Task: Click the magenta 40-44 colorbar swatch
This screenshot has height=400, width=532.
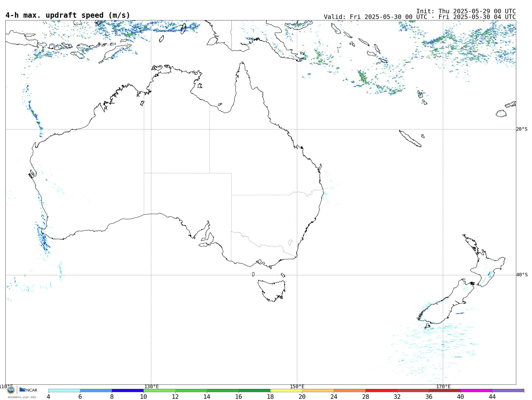Action: [476, 391]
